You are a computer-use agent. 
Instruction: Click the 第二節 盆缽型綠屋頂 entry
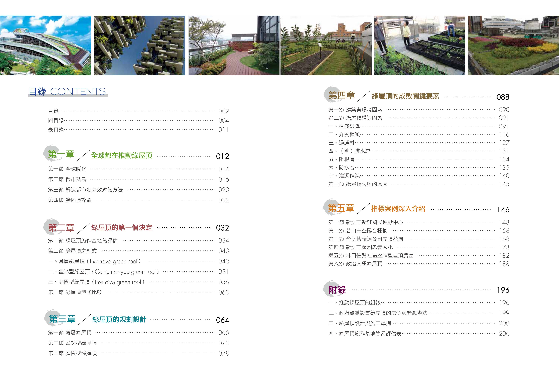point(138,343)
